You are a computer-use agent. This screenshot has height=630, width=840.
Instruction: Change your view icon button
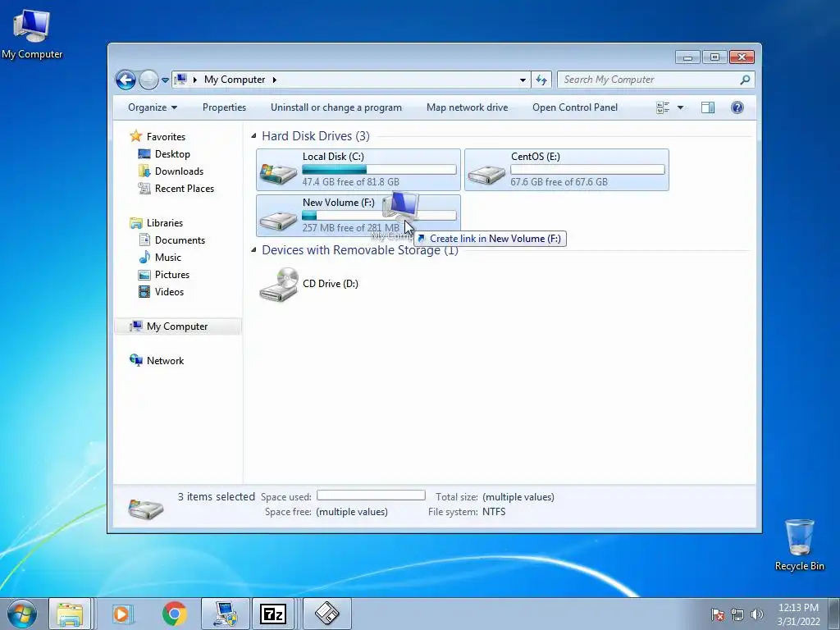663,107
